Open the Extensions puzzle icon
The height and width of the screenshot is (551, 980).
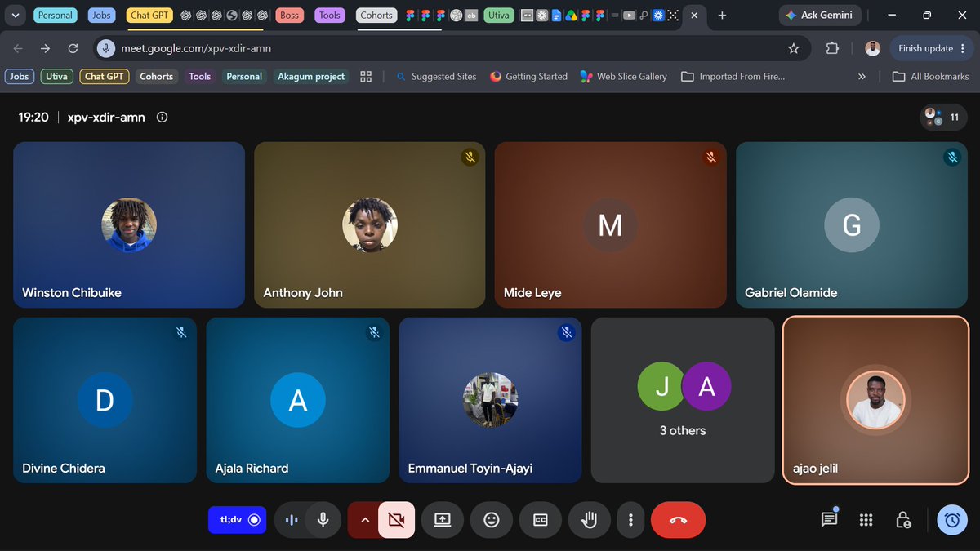pyautogui.click(x=832, y=48)
